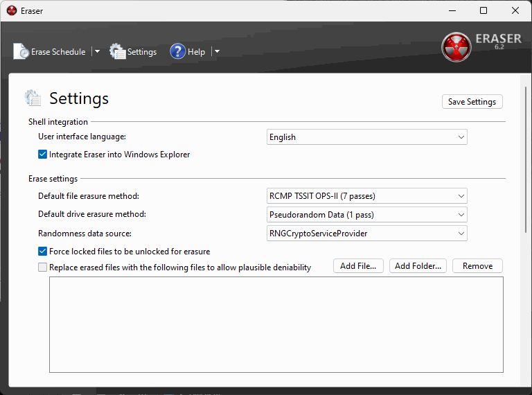Click the Eraser red radiation logo
The height and width of the screenshot is (395, 532).
pyautogui.click(x=456, y=47)
